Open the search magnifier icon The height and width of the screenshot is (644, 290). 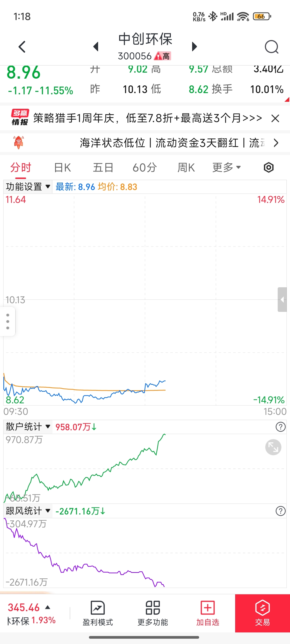point(271,47)
